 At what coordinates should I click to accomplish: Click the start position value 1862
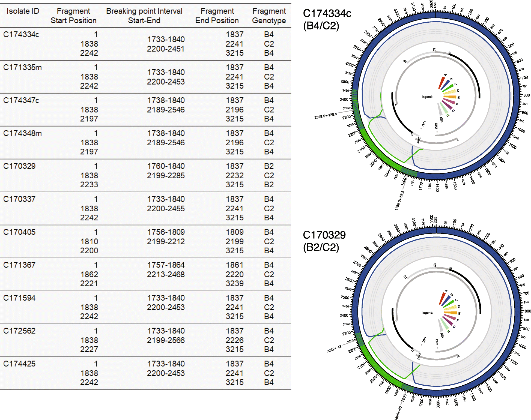[x=89, y=274]
